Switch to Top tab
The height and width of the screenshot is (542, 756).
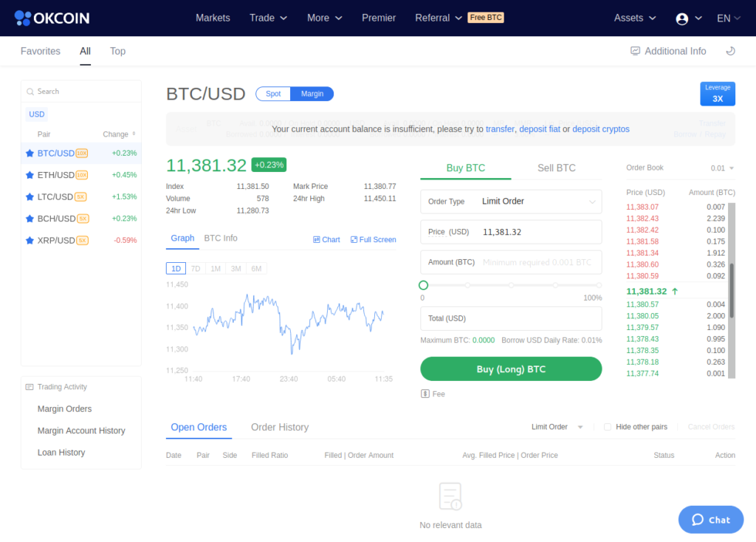(117, 51)
